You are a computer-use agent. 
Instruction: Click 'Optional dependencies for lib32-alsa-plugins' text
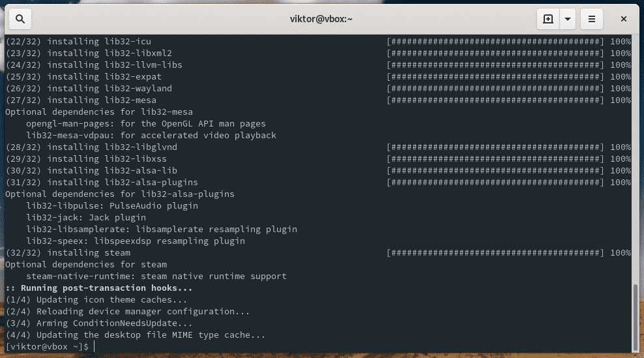click(119, 194)
